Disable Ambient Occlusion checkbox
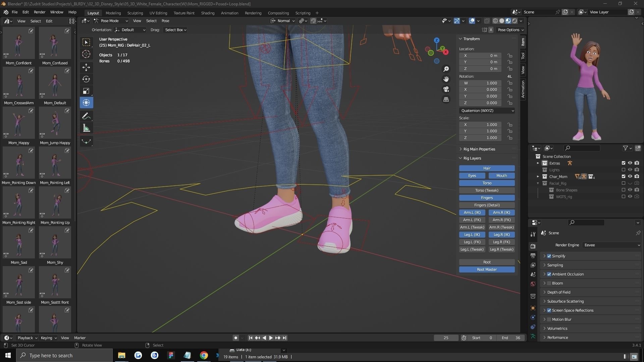This screenshot has height=362, width=644. point(549,274)
